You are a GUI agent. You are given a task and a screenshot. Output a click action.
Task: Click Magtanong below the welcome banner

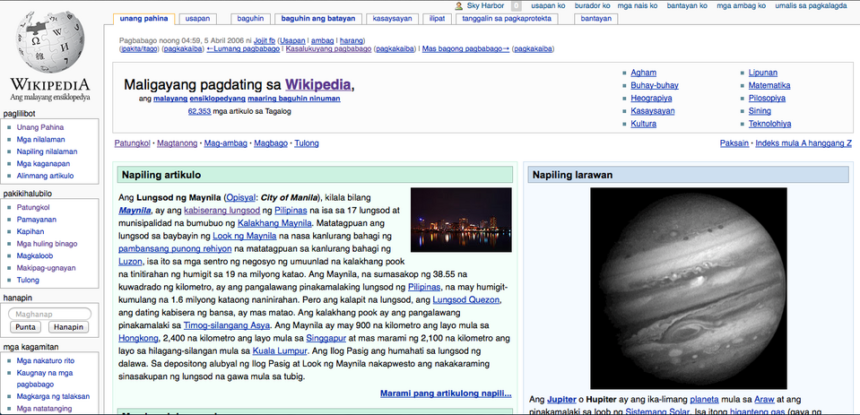tap(177, 144)
